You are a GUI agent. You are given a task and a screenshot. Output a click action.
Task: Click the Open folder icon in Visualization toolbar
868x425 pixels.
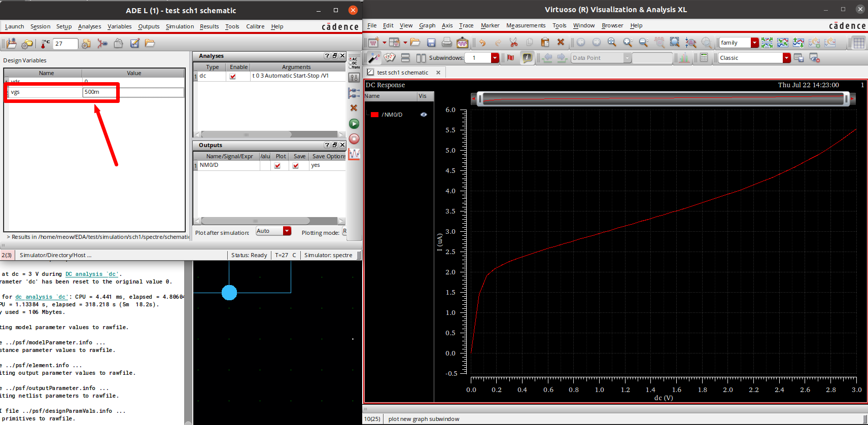coord(415,43)
